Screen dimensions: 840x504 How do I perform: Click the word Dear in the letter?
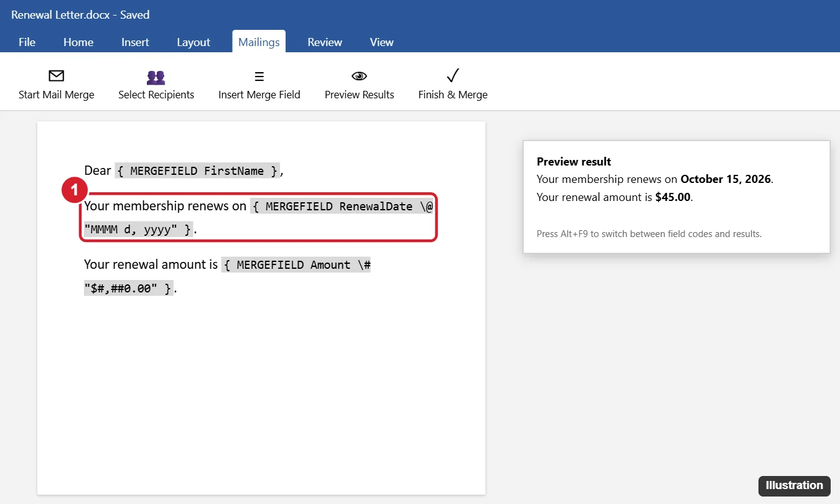click(x=98, y=170)
